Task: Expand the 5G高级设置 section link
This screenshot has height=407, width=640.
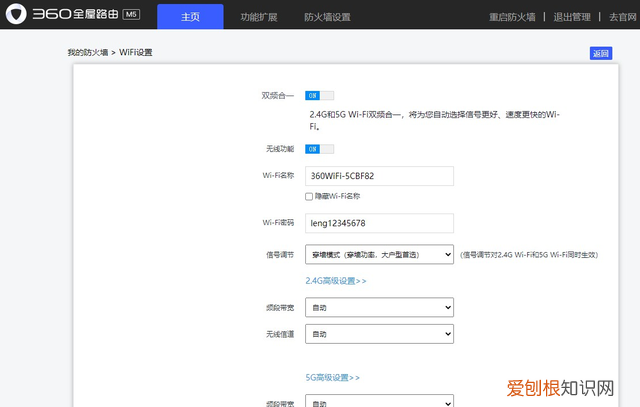Action: (x=333, y=378)
